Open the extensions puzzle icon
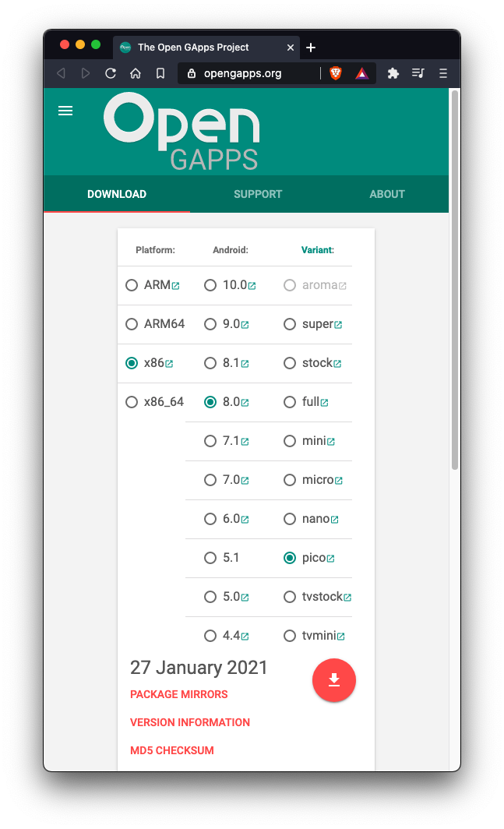 393,73
